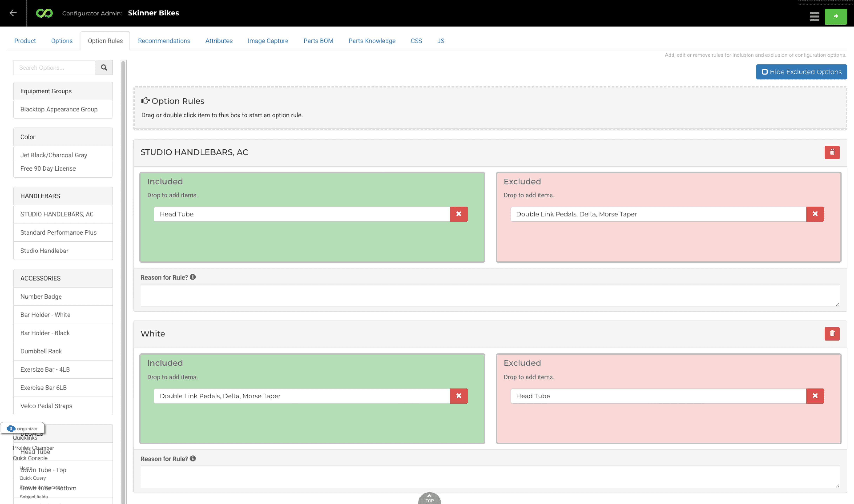
Task: Click the search magnifier icon
Action: [104, 68]
